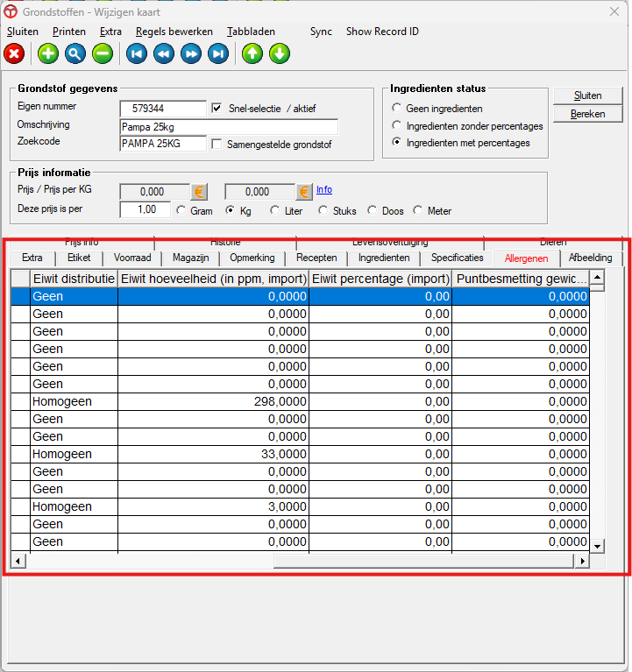The height and width of the screenshot is (672, 632).
Task: Click the Zoekcode input field
Action: tap(163, 144)
